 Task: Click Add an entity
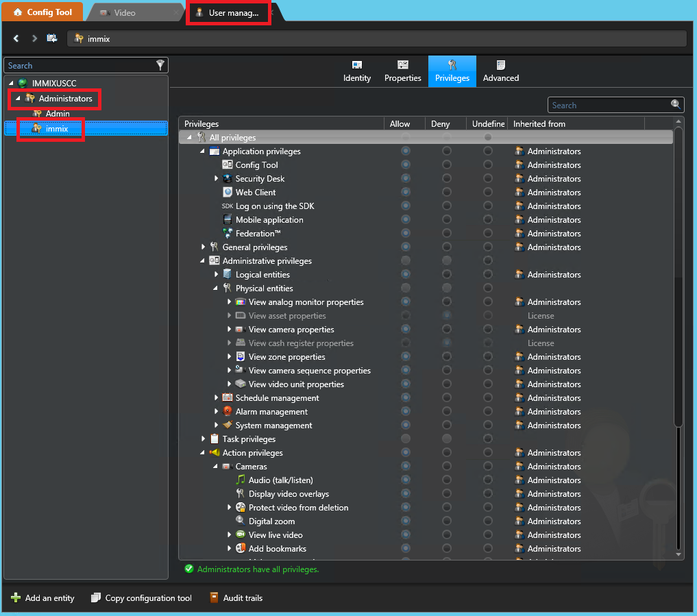pos(42,597)
